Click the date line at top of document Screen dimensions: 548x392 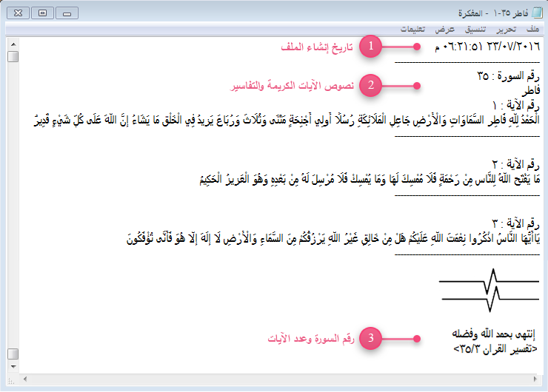(487, 47)
